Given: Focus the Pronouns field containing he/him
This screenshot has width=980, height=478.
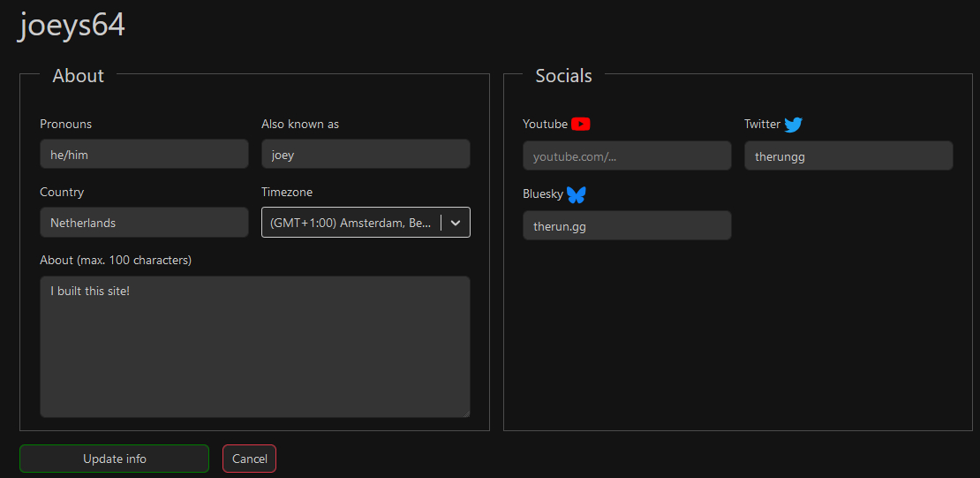Looking at the screenshot, I should [144, 155].
